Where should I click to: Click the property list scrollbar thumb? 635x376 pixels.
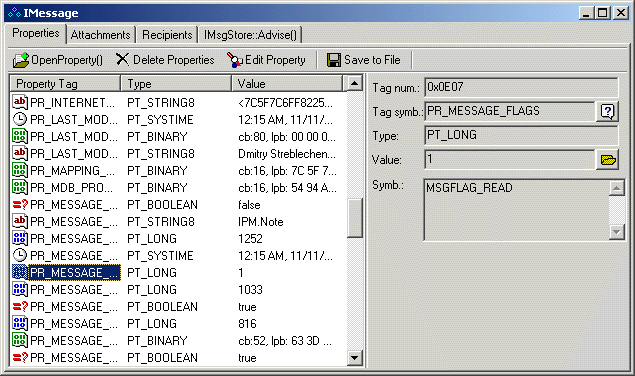(x=354, y=218)
